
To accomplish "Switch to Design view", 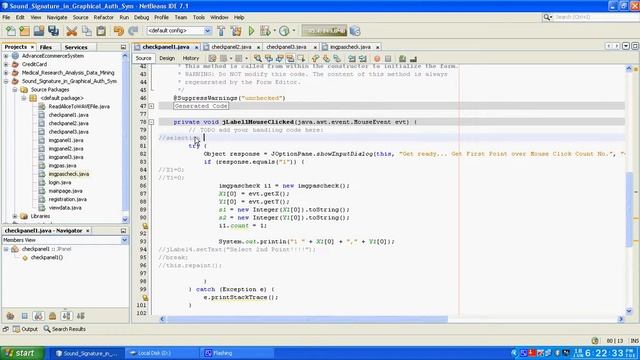I will pos(167,58).
